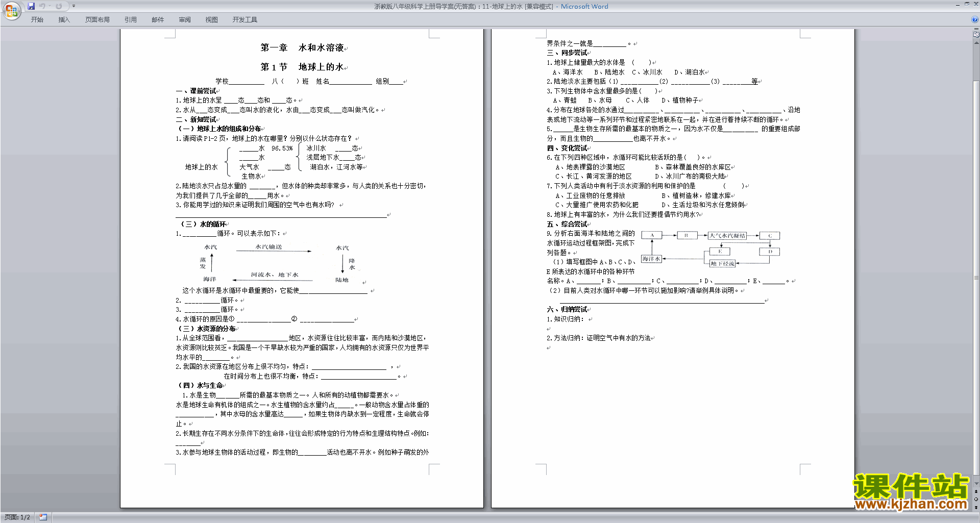
Task: Open the 开始 ribbon tab
Action: click(x=37, y=20)
